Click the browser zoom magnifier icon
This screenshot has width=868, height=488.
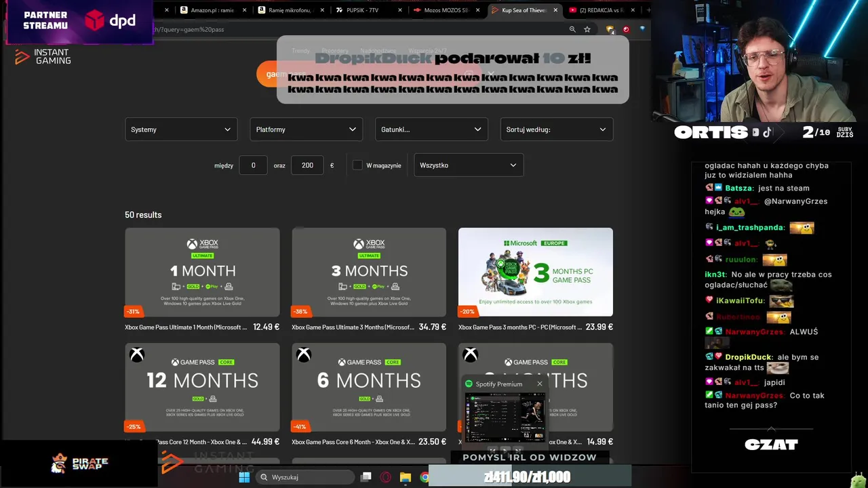click(x=572, y=29)
